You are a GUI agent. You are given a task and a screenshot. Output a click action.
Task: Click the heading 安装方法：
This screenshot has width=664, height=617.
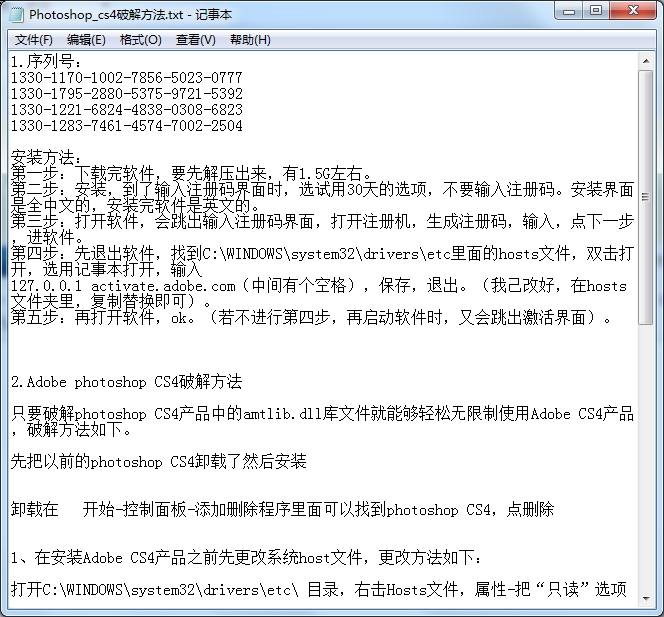pyautogui.click(x=46, y=158)
